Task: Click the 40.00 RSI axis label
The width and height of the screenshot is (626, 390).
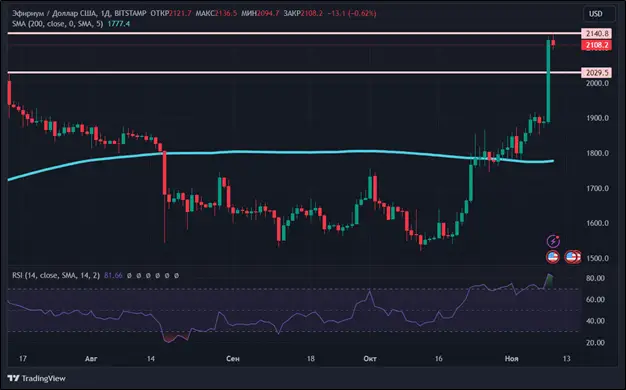Action: pos(595,321)
